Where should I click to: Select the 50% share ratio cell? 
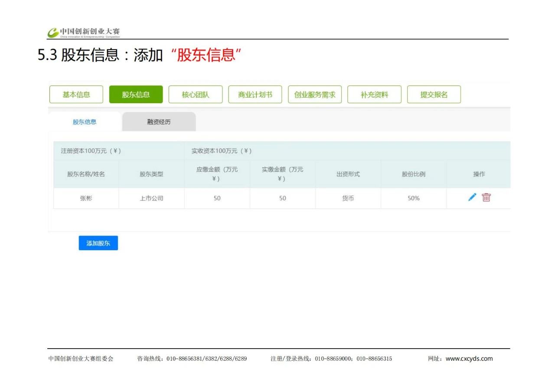[x=413, y=198]
